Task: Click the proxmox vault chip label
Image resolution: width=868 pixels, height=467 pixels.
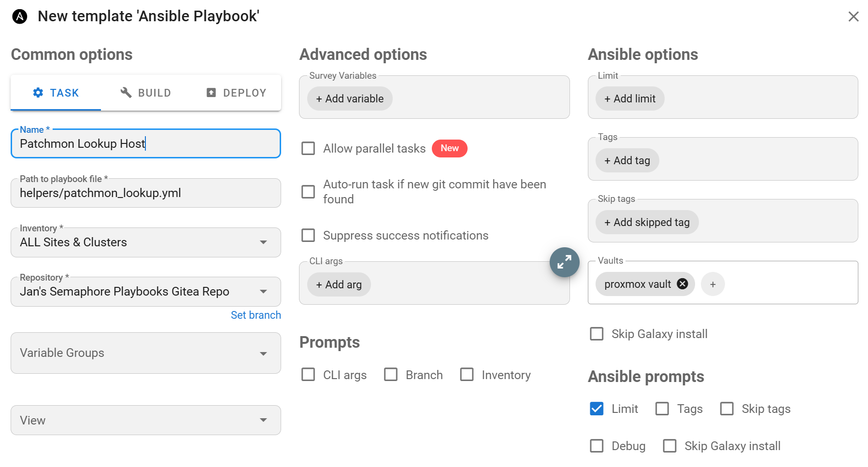Action: 638,284
